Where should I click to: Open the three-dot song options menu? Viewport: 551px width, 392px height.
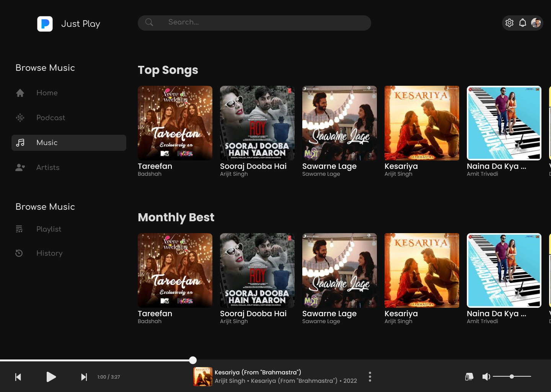click(x=370, y=377)
